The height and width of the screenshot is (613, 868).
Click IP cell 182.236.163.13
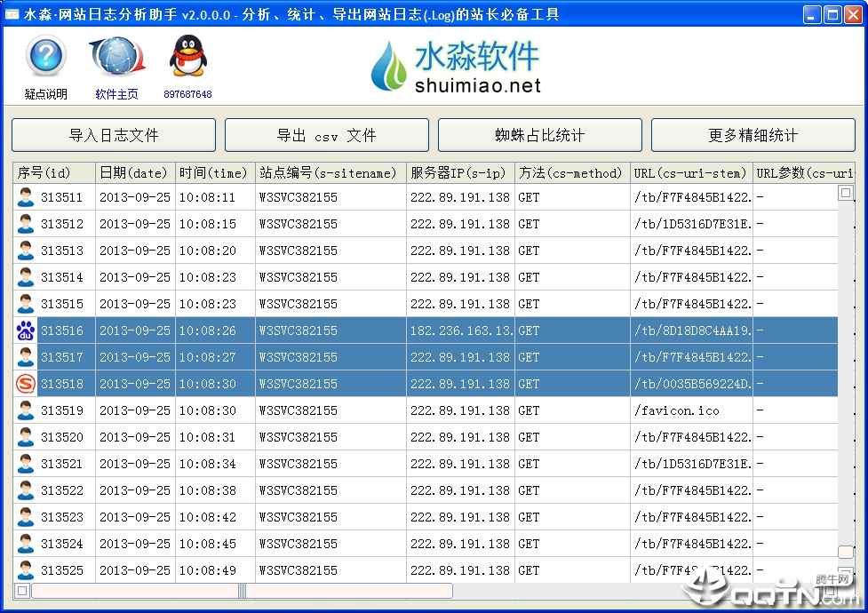point(460,330)
